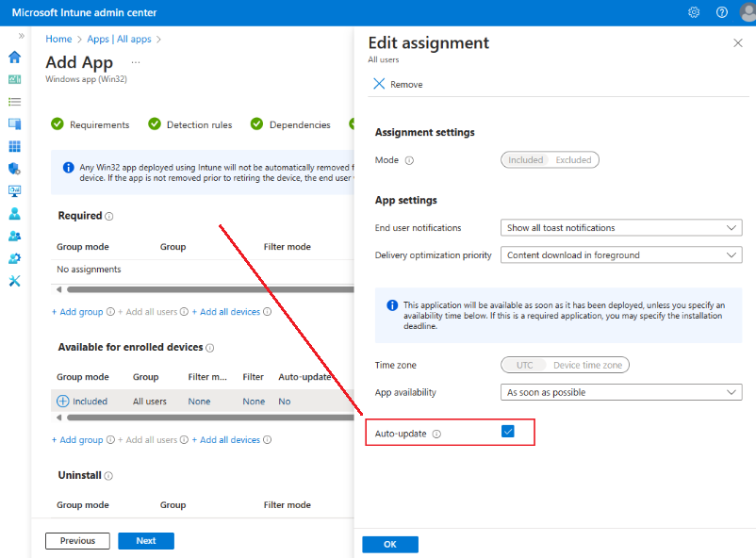Show info for Available for enrolled devices

click(209, 348)
